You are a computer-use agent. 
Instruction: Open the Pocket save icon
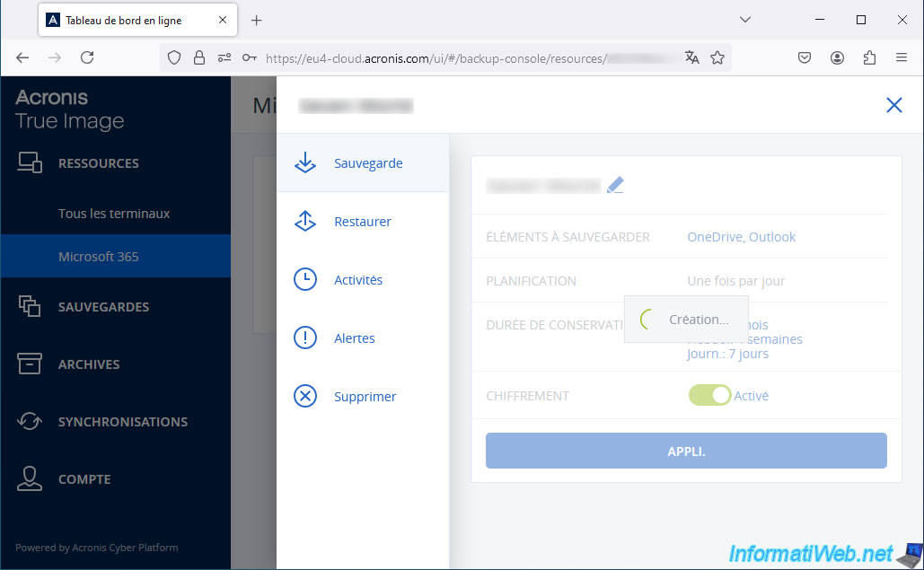click(x=805, y=57)
